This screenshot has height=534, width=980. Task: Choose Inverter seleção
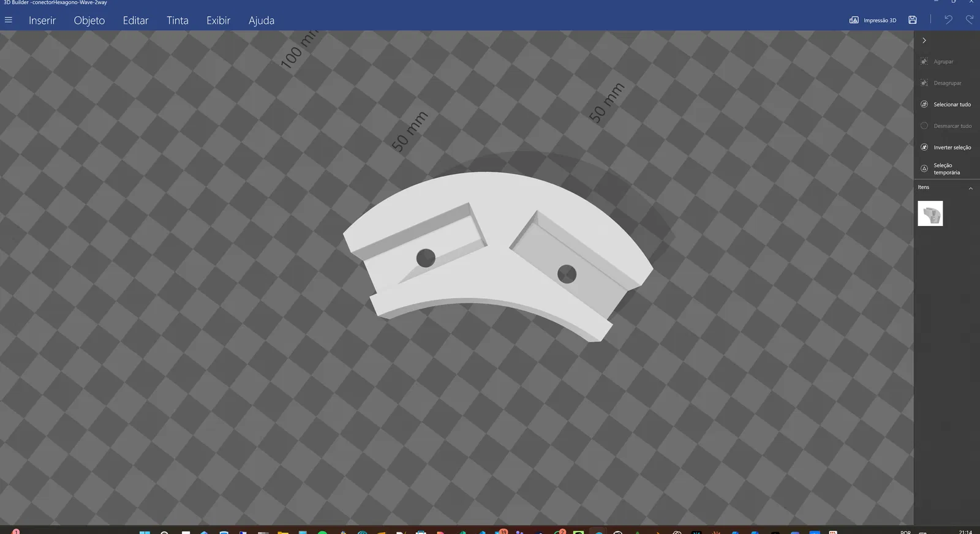(946, 147)
